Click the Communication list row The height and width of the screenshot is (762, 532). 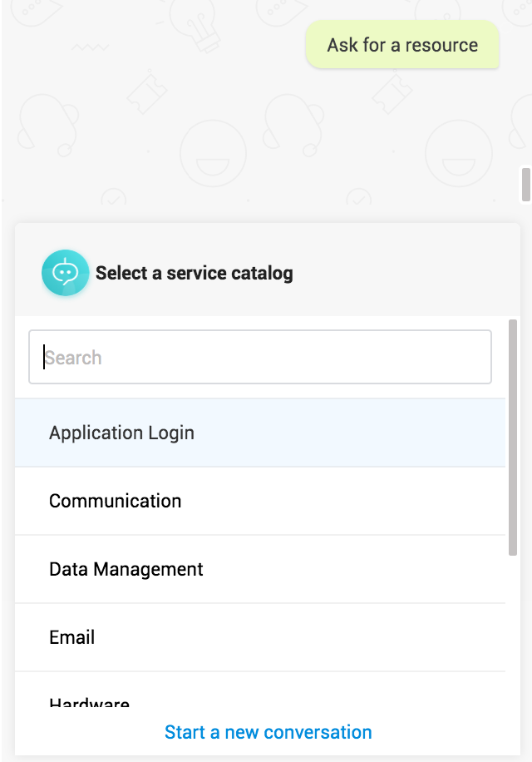[x=332, y=501]
